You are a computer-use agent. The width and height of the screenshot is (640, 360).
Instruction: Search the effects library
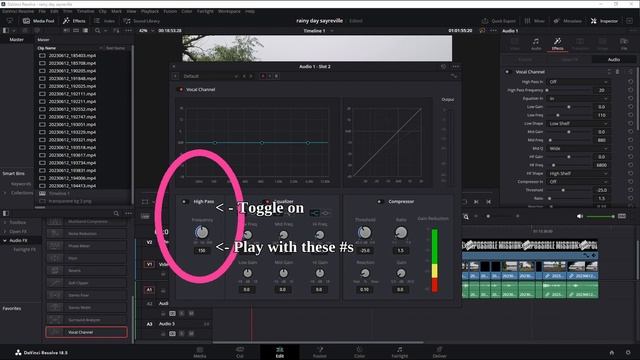[116, 213]
